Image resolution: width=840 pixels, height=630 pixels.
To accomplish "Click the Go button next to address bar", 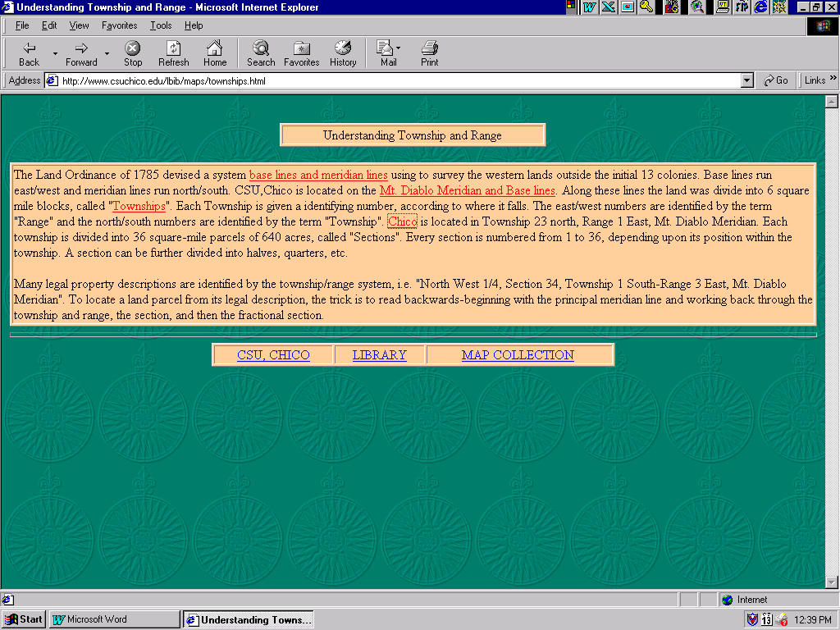I will pyautogui.click(x=775, y=80).
